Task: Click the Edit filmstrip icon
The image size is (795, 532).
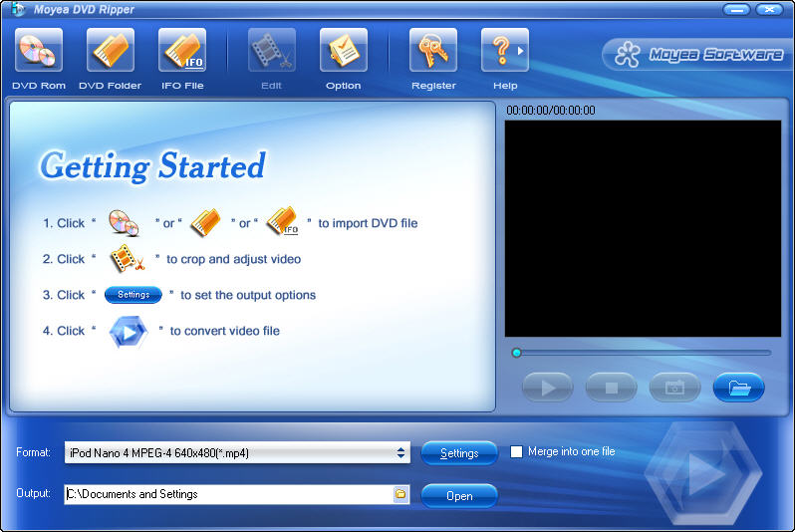Action: pos(271,50)
